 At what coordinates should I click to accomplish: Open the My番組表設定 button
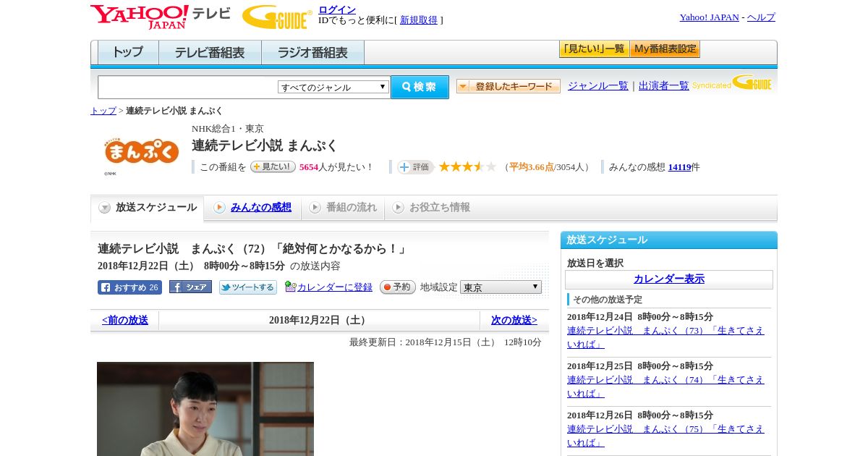665,49
